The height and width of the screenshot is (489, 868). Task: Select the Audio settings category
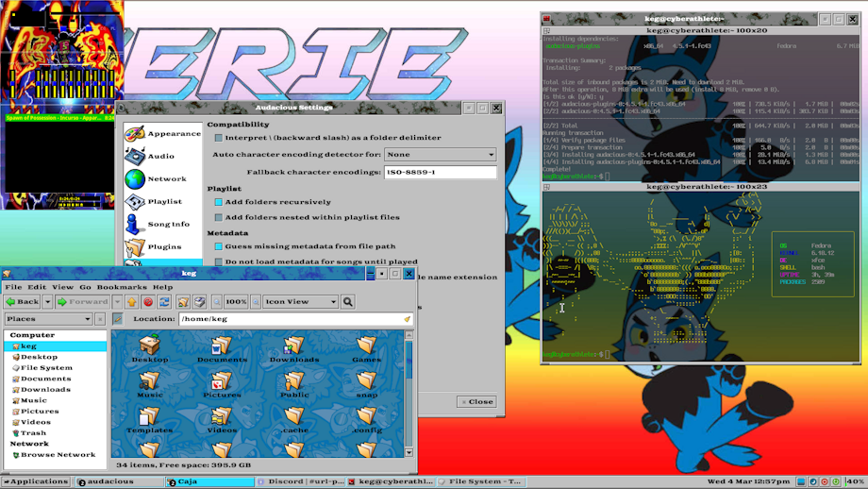[162, 156]
